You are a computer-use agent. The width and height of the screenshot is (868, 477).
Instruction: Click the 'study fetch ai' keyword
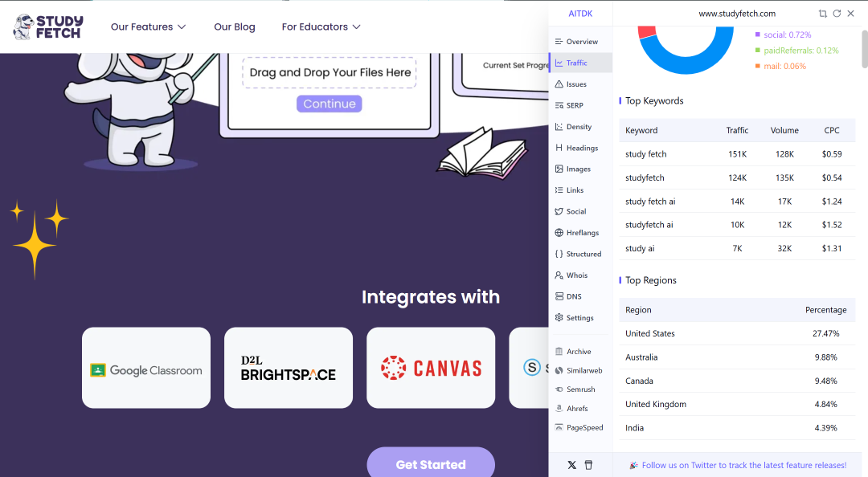(650, 202)
